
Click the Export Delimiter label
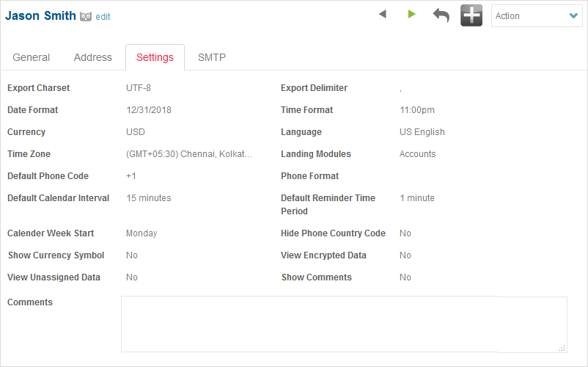point(315,88)
